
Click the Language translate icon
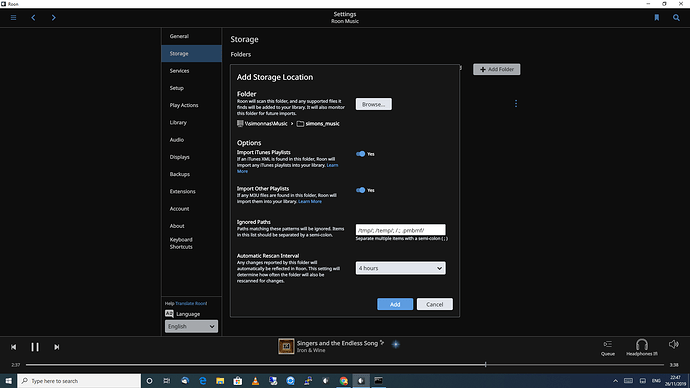169,314
